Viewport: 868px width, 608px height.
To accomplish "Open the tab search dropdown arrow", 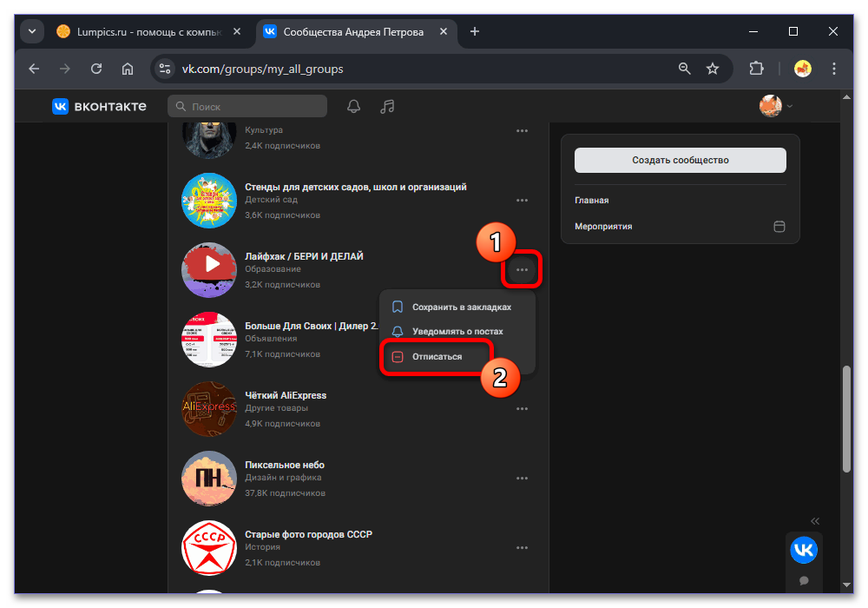I will (32, 31).
